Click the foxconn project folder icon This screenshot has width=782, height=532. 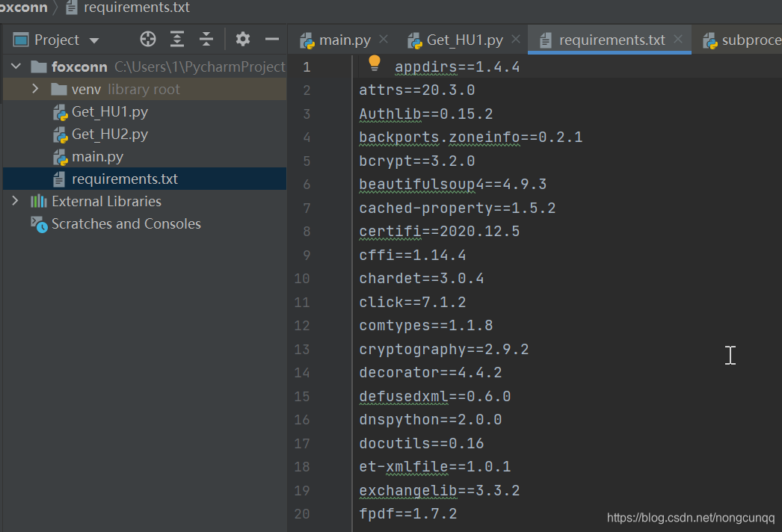pyautogui.click(x=38, y=66)
